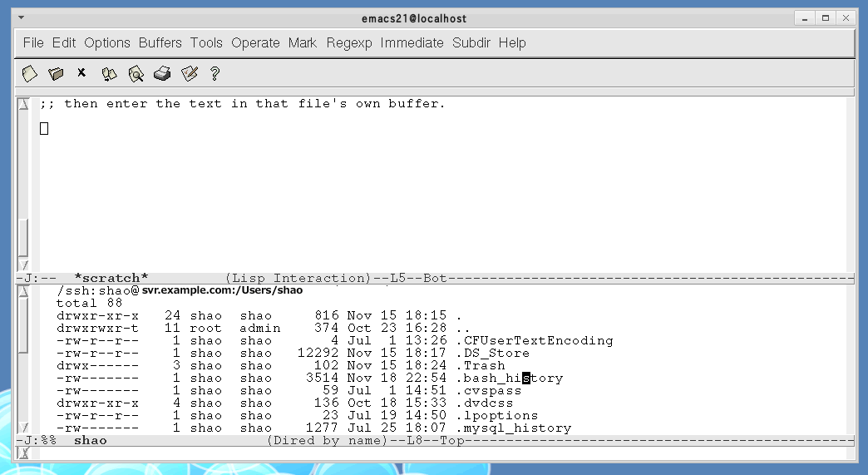
Task: Click the Open folder toolbar icon
Action: click(56, 74)
